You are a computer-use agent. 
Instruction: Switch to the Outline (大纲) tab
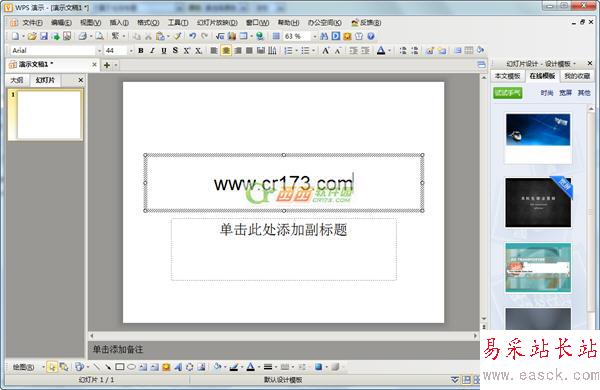click(17, 80)
